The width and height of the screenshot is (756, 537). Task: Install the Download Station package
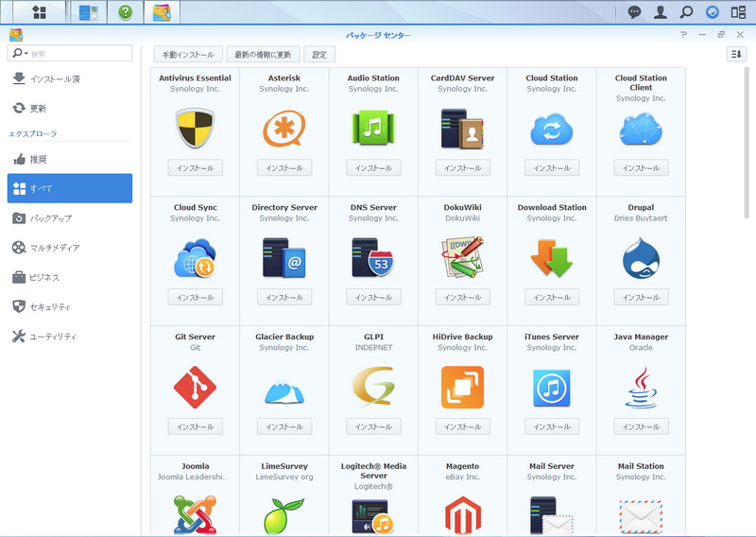pos(552,297)
